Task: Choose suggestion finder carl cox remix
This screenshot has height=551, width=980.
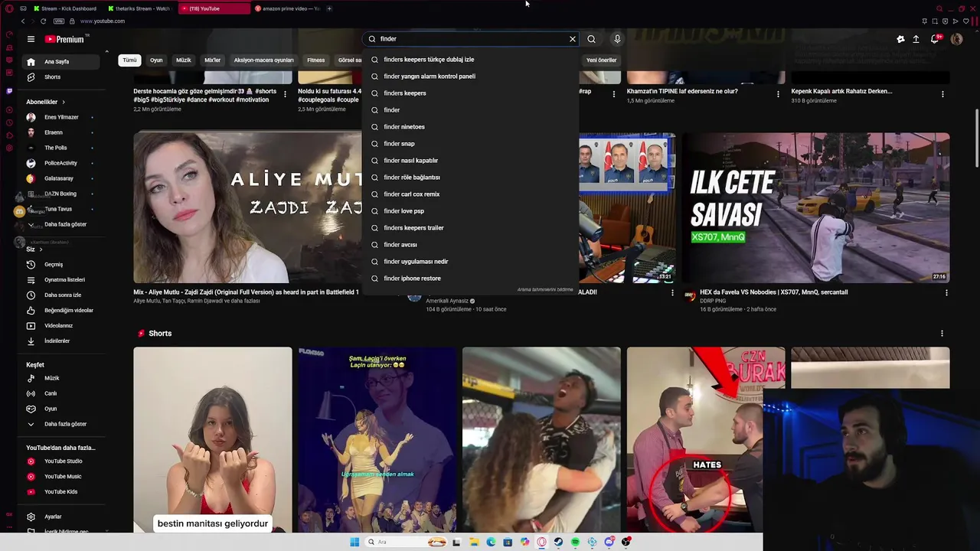Action: coord(470,194)
